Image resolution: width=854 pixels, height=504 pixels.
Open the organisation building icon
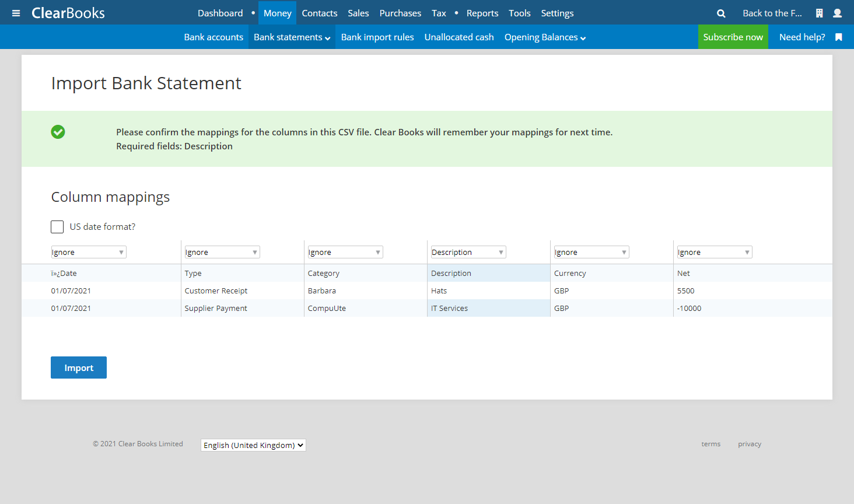point(819,13)
